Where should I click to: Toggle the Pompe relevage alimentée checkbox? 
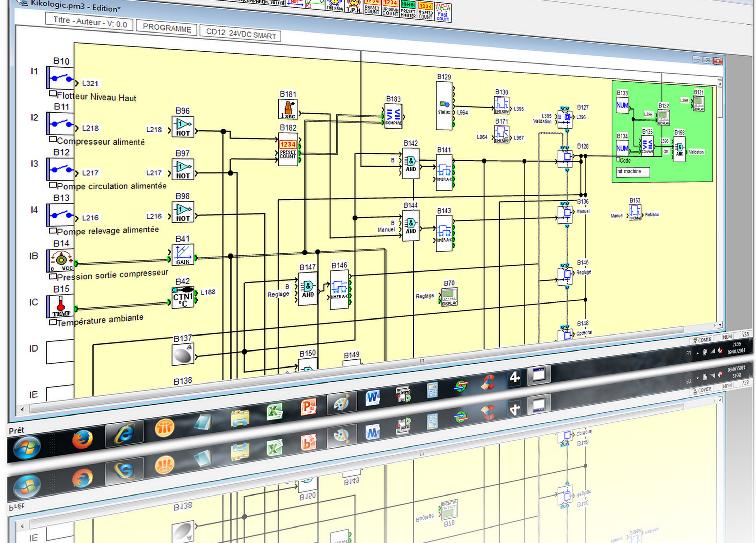53,230
